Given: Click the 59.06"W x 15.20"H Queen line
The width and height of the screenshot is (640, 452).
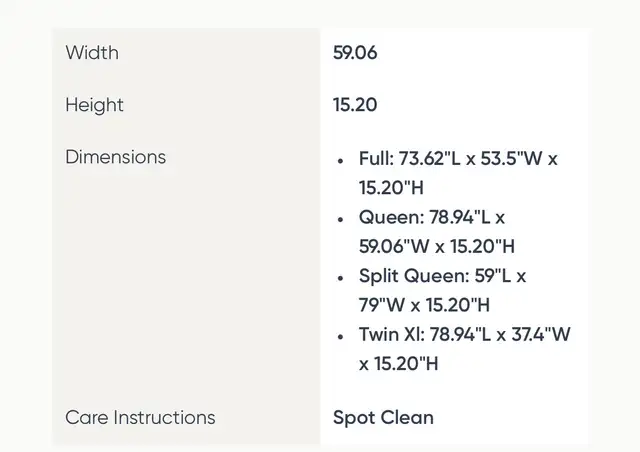Looking at the screenshot, I should [437, 246].
